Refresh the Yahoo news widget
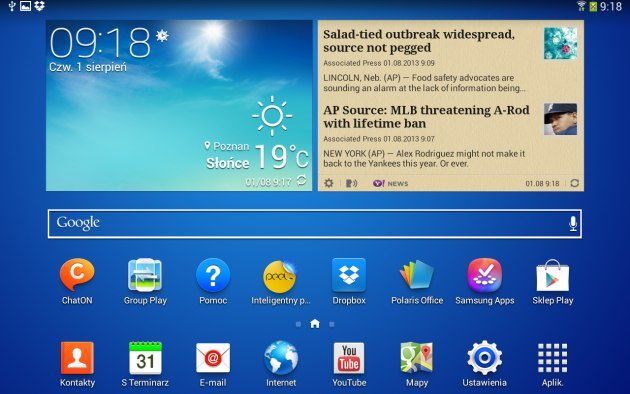This screenshot has height=394, width=630. click(575, 183)
